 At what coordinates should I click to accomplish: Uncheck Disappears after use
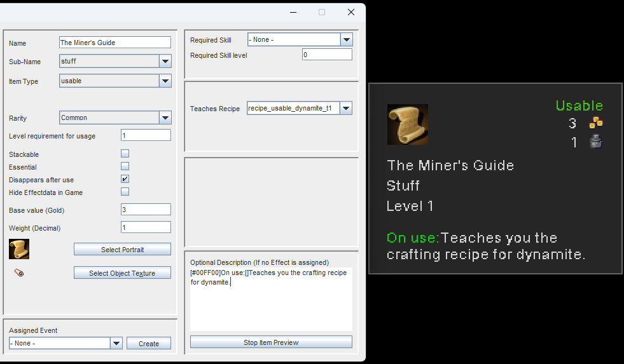(x=125, y=179)
